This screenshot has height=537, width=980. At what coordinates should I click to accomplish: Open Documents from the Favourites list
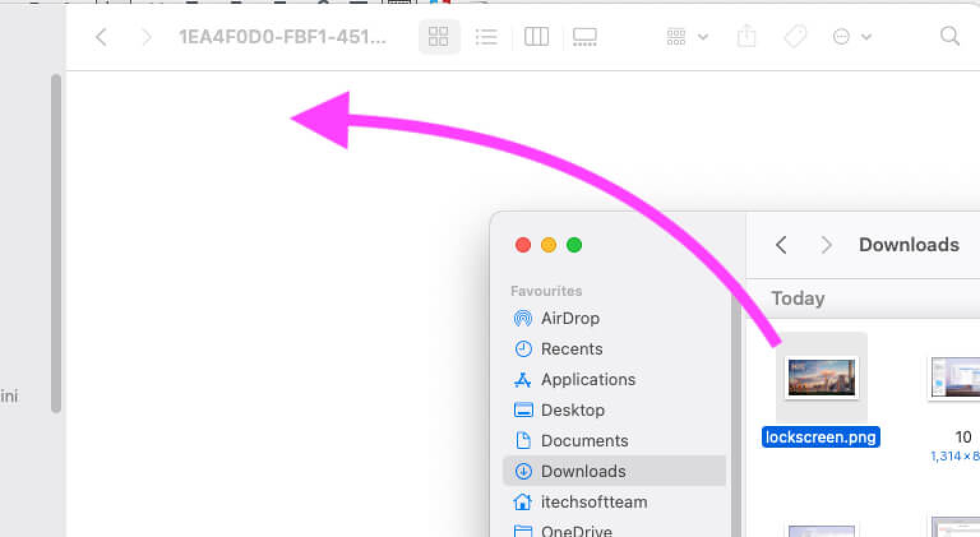(584, 441)
